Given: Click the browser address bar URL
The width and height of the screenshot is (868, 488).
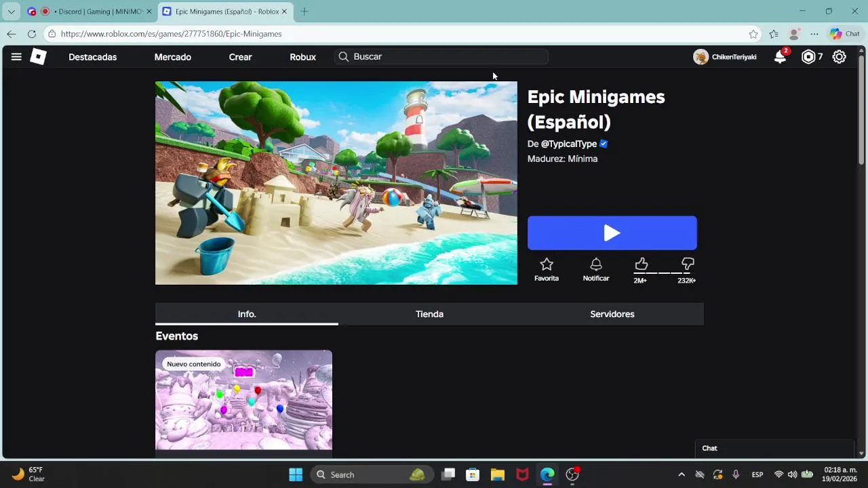Looking at the screenshot, I should (x=171, y=34).
